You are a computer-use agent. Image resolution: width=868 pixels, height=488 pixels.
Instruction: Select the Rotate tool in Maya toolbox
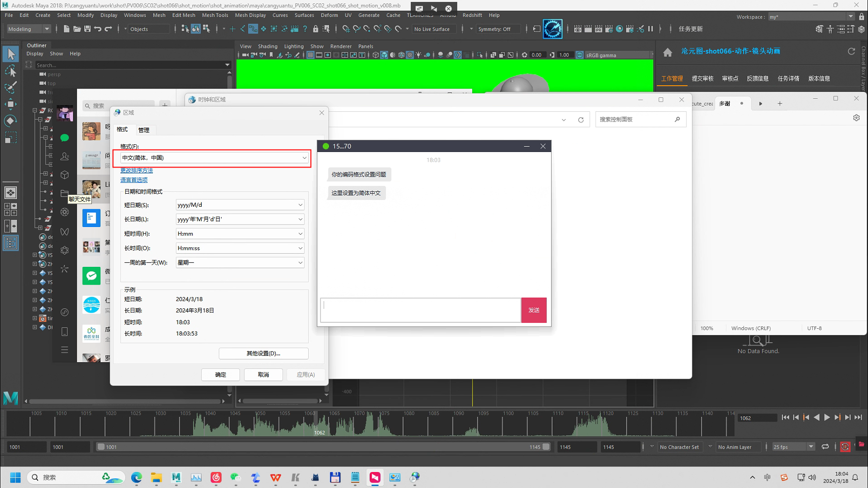pyautogui.click(x=10, y=121)
